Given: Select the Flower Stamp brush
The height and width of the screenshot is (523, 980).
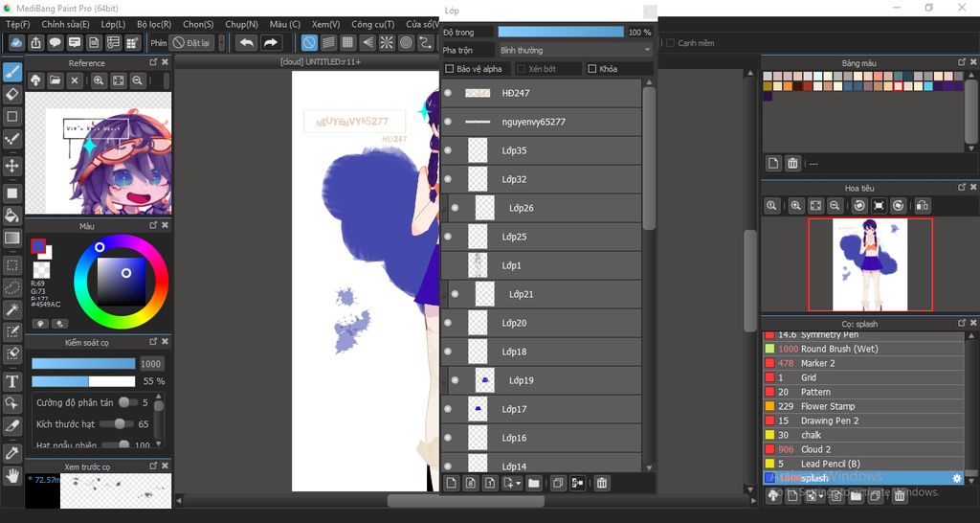Looking at the screenshot, I should pyautogui.click(x=864, y=406).
